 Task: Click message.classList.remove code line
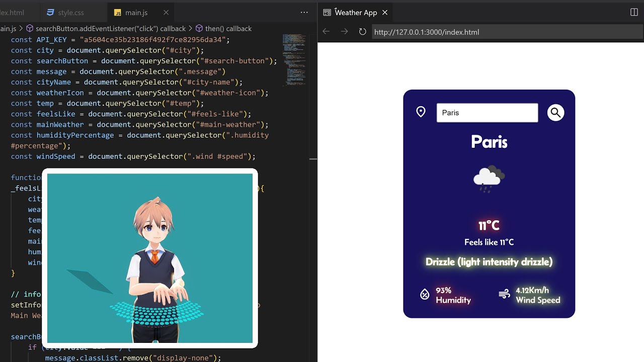coord(133,358)
